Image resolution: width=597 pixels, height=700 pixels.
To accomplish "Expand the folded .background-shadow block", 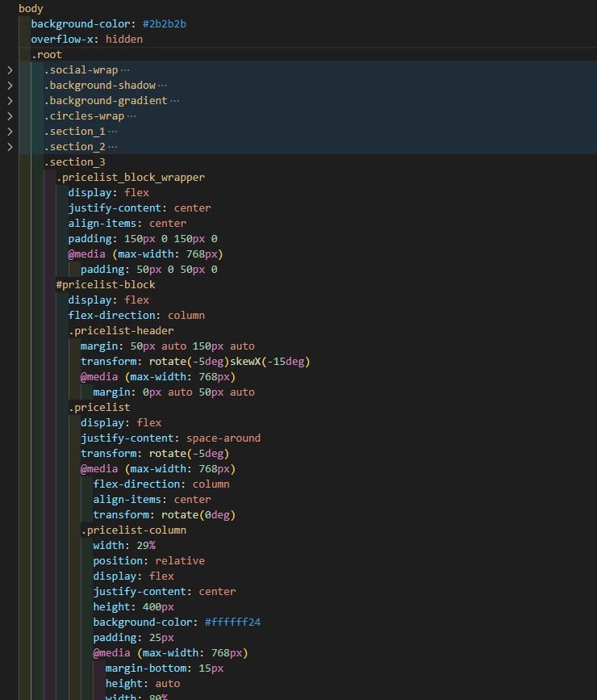I will (10, 86).
